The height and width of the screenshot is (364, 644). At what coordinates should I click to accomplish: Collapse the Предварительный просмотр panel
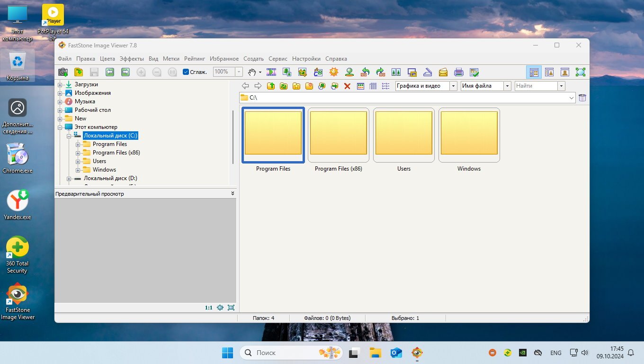pyautogui.click(x=233, y=193)
